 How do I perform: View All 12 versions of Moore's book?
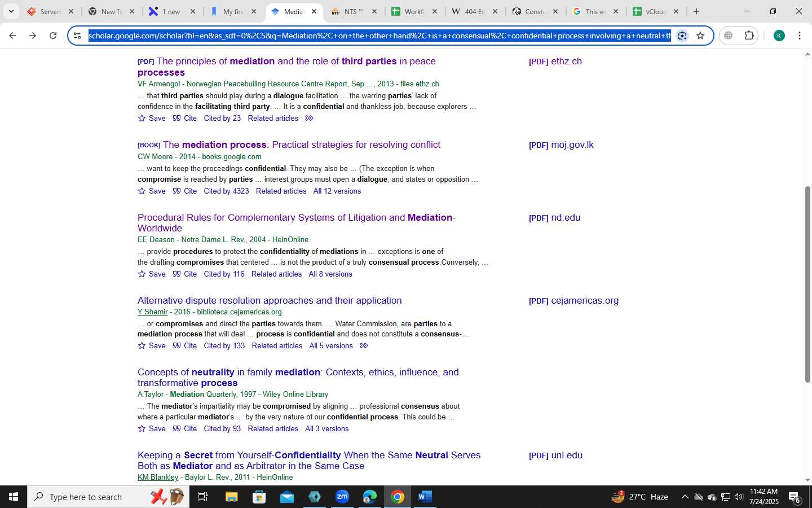(337, 191)
